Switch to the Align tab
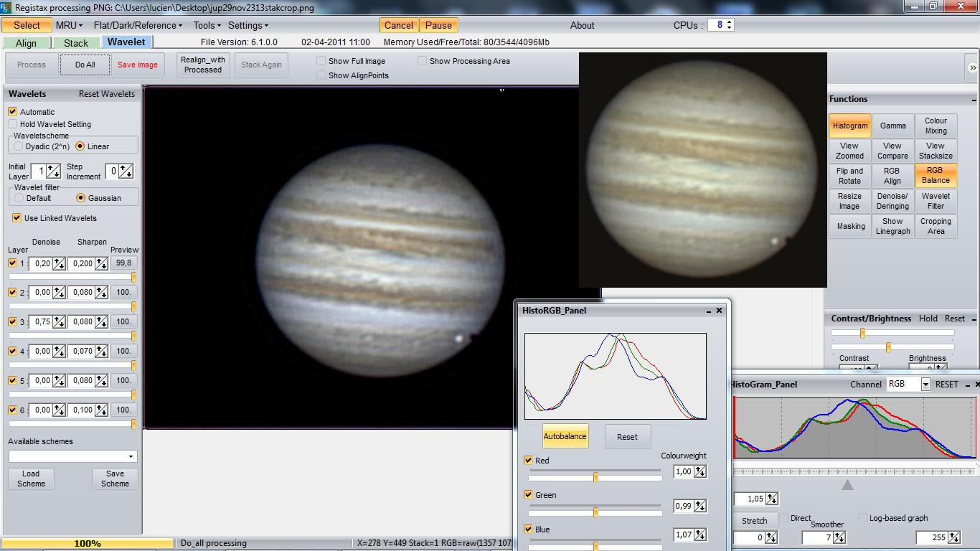 (27, 43)
